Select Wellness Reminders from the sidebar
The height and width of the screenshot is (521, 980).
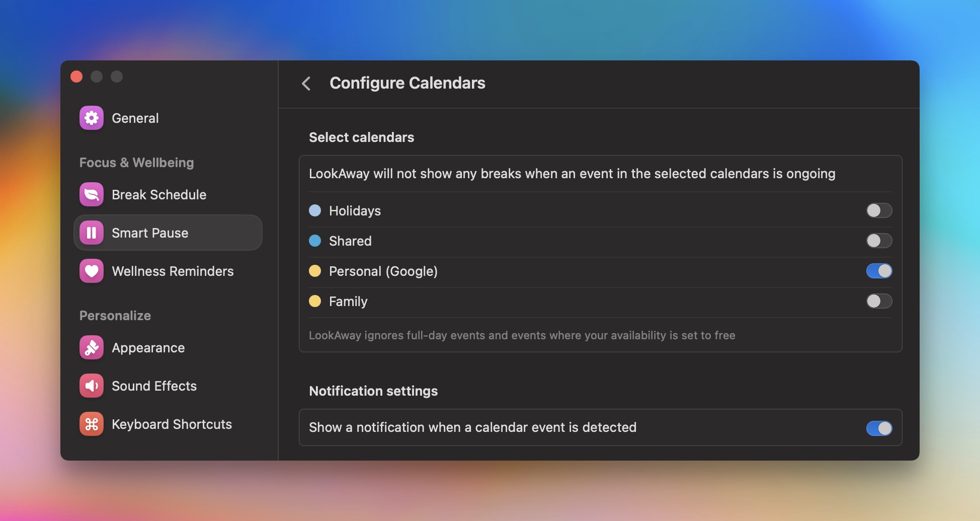point(172,271)
